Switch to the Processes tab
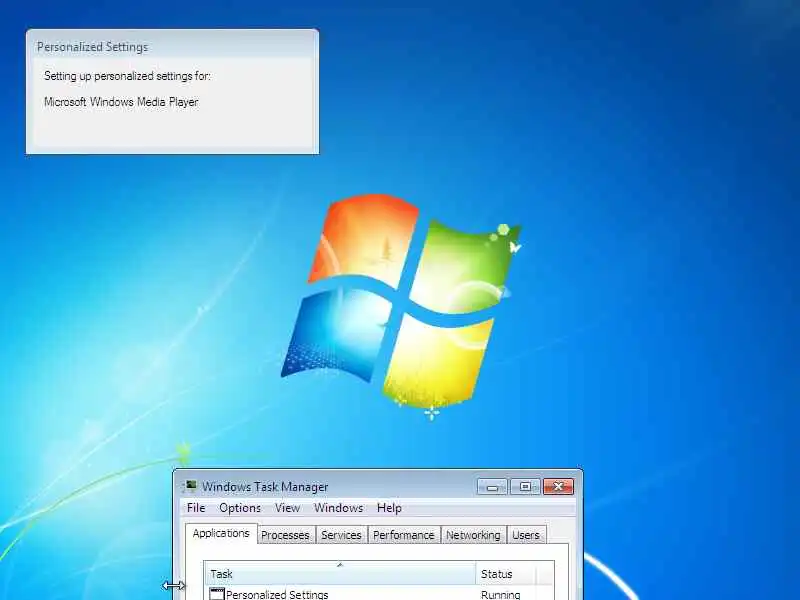This screenshot has height=600, width=800. [285, 535]
